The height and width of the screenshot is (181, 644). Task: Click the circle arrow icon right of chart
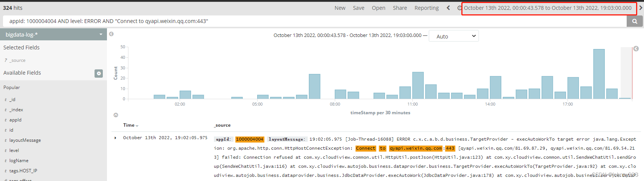click(x=636, y=49)
